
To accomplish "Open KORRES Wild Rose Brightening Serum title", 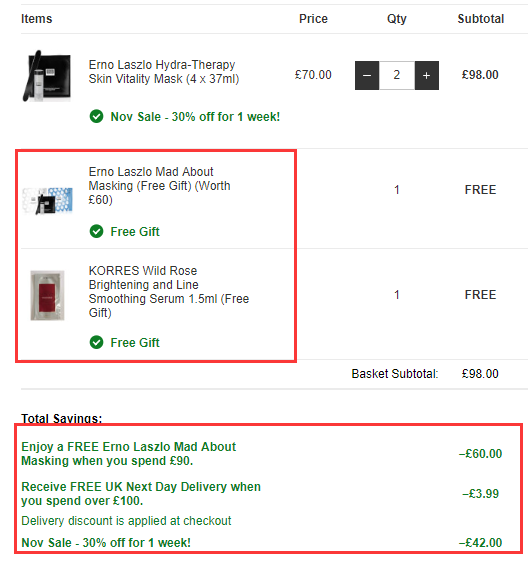I will (169, 292).
